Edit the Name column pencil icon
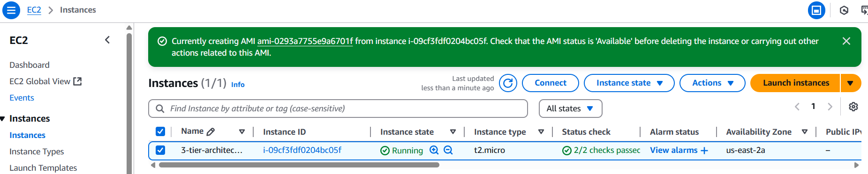Screen dimensions: 868x174 click(211, 132)
